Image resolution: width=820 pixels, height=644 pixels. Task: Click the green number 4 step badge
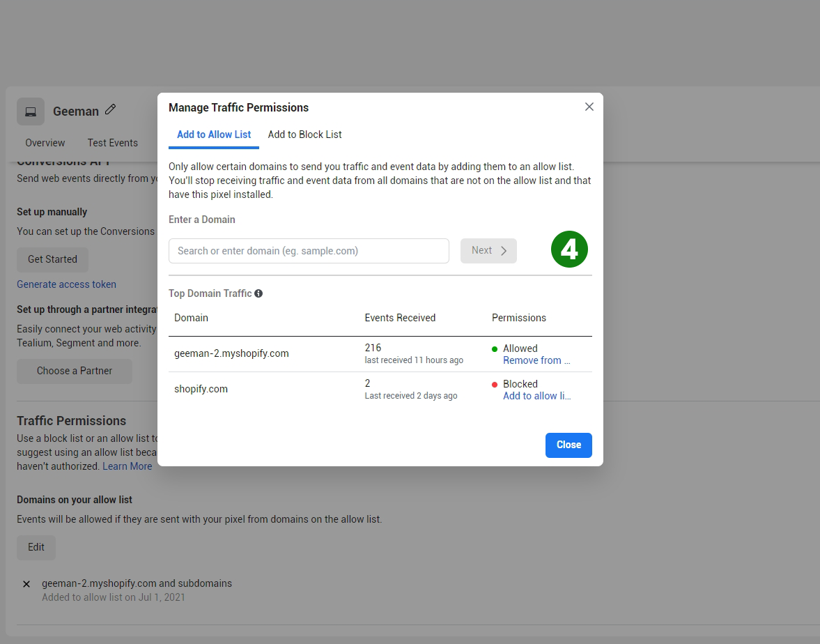coord(569,250)
